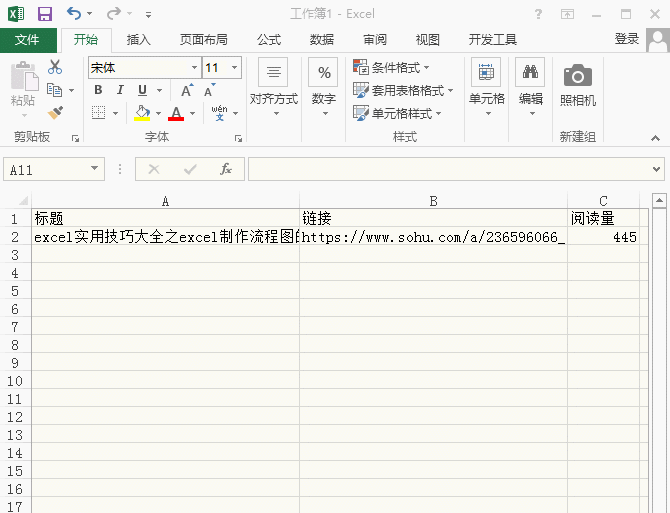Cut selection with the scissors icon
This screenshot has width=670, height=513.
tap(55, 67)
